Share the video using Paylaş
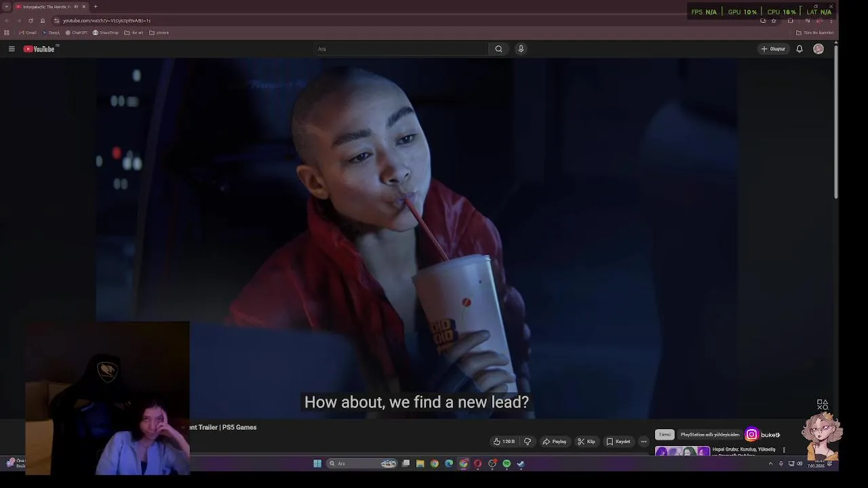The image size is (868, 488). pyautogui.click(x=554, y=441)
